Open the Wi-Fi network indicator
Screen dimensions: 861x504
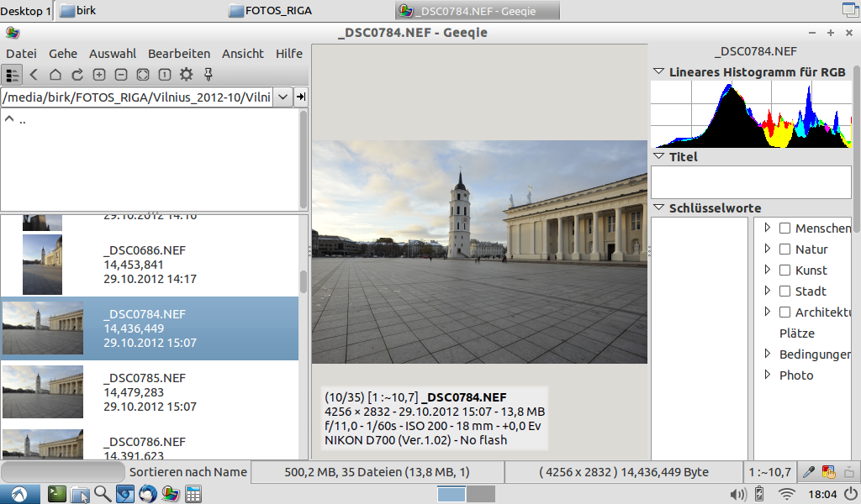(x=787, y=495)
